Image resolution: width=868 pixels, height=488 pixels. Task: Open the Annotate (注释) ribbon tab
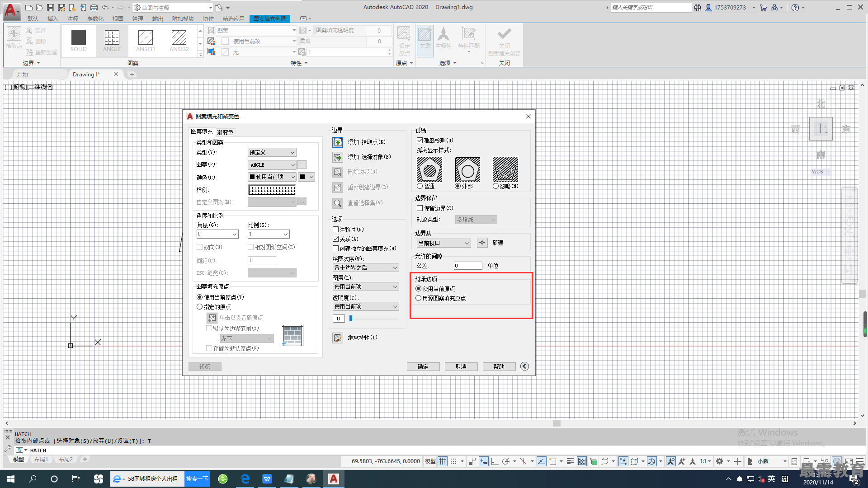coord(73,19)
